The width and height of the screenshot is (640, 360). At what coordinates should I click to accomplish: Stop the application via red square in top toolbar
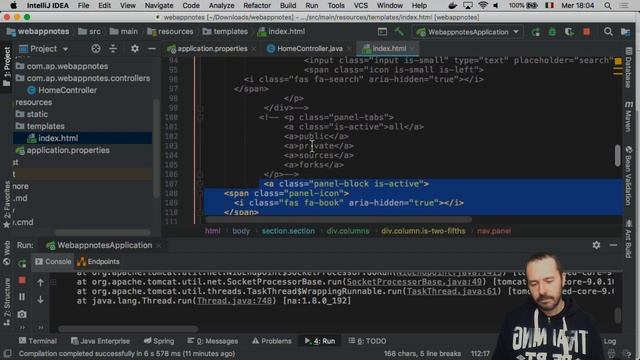587,32
